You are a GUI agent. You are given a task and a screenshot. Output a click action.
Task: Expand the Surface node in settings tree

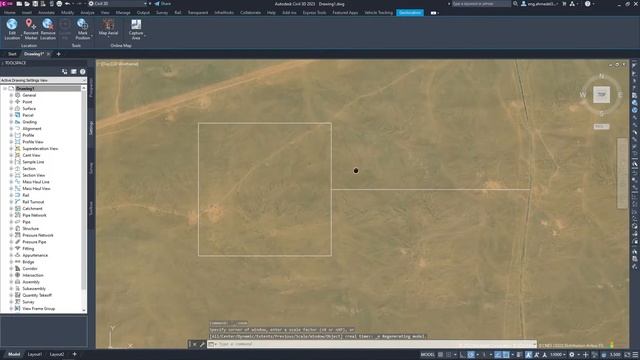(x=11, y=109)
